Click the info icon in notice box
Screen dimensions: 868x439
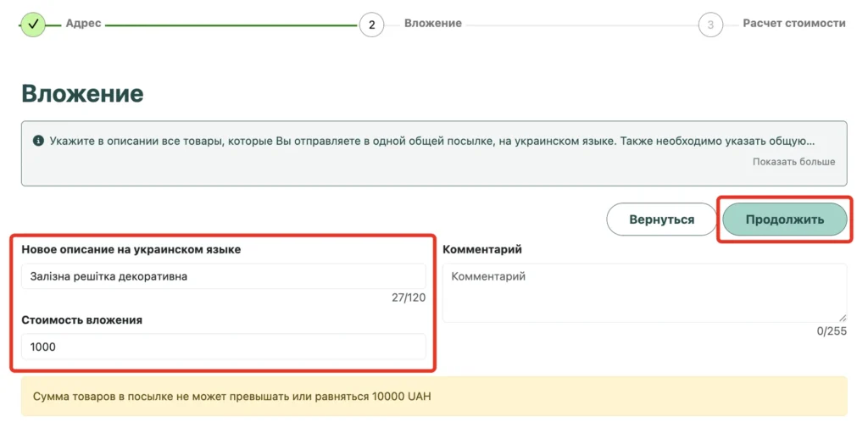(38, 141)
